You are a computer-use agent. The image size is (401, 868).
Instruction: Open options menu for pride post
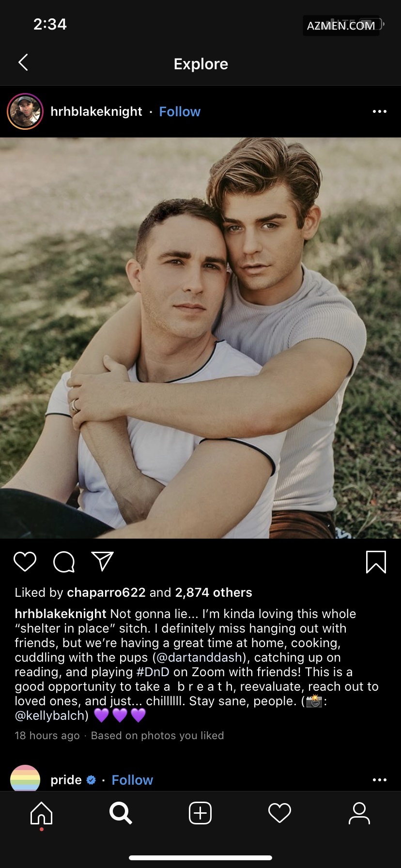click(380, 780)
